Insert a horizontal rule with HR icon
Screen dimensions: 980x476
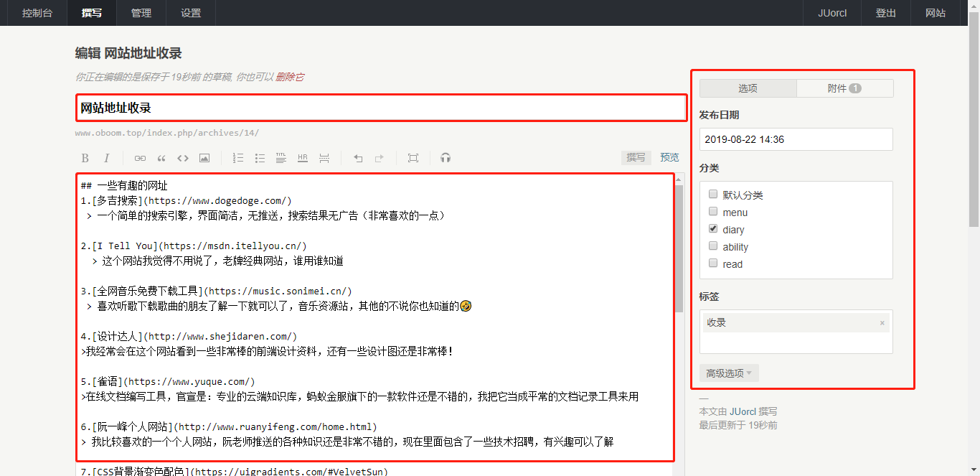pos(303,158)
